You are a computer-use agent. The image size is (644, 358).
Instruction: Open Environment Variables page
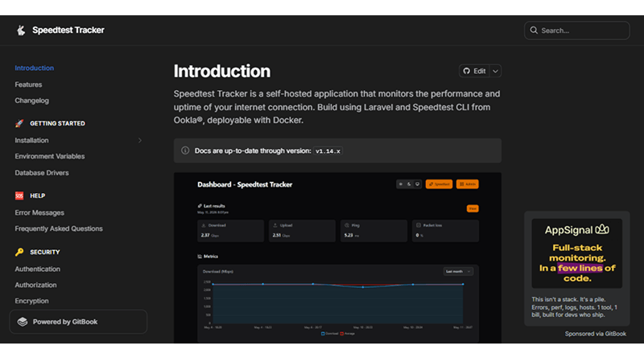[x=50, y=156]
